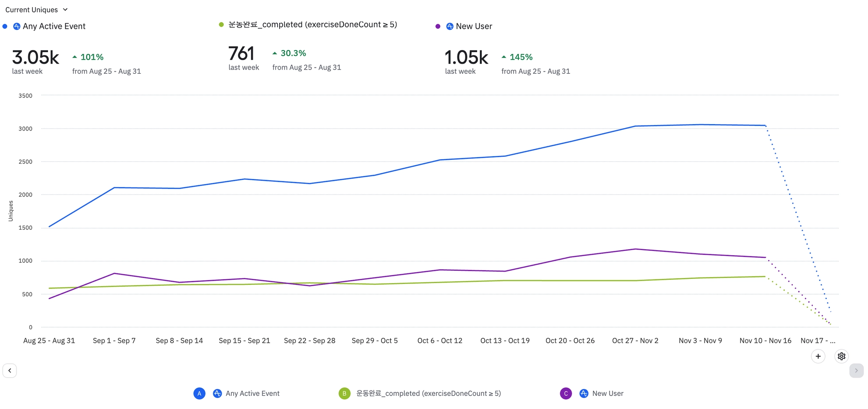
Task: Click the Amplitude icon beside top New User header
Action: pyautogui.click(x=450, y=26)
